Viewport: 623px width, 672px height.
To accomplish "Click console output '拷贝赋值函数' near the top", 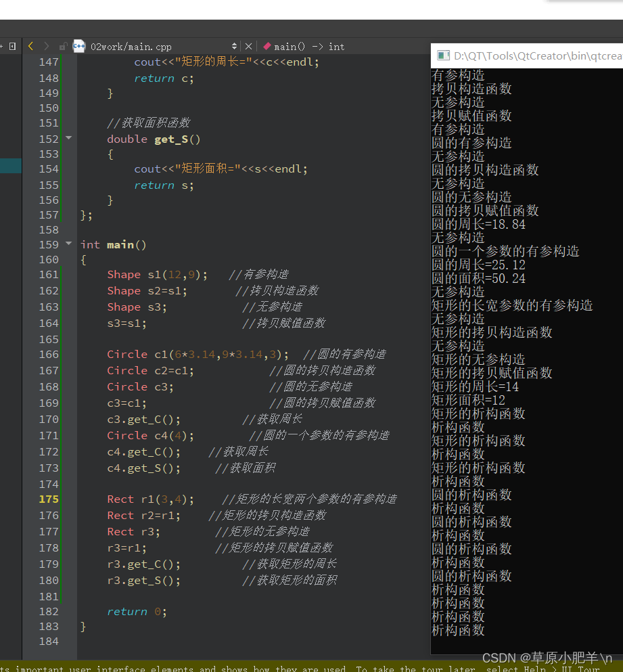I will tap(471, 116).
